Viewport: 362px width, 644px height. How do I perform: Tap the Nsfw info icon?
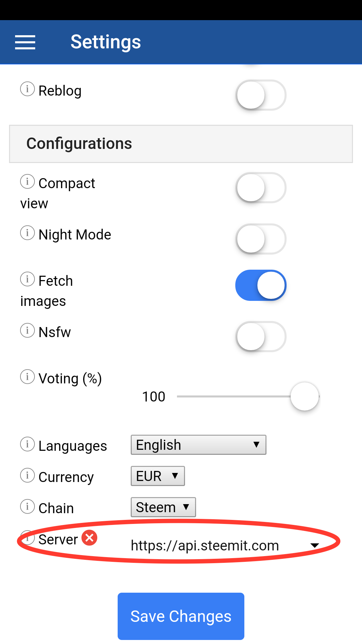click(27, 330)
